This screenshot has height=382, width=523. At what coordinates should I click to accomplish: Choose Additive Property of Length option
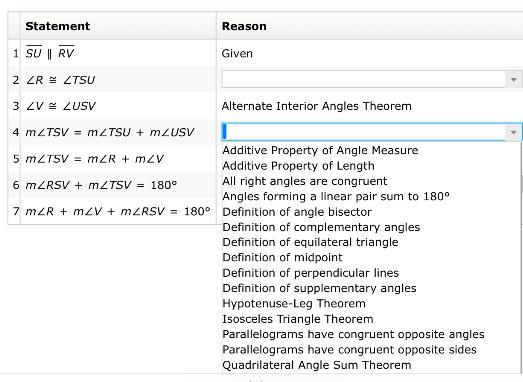(299, 166)
